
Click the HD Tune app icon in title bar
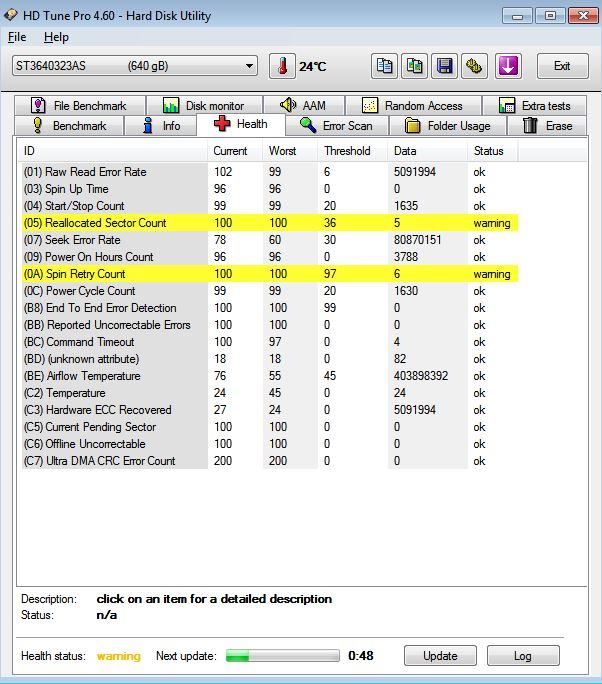(x=10, y=15)
